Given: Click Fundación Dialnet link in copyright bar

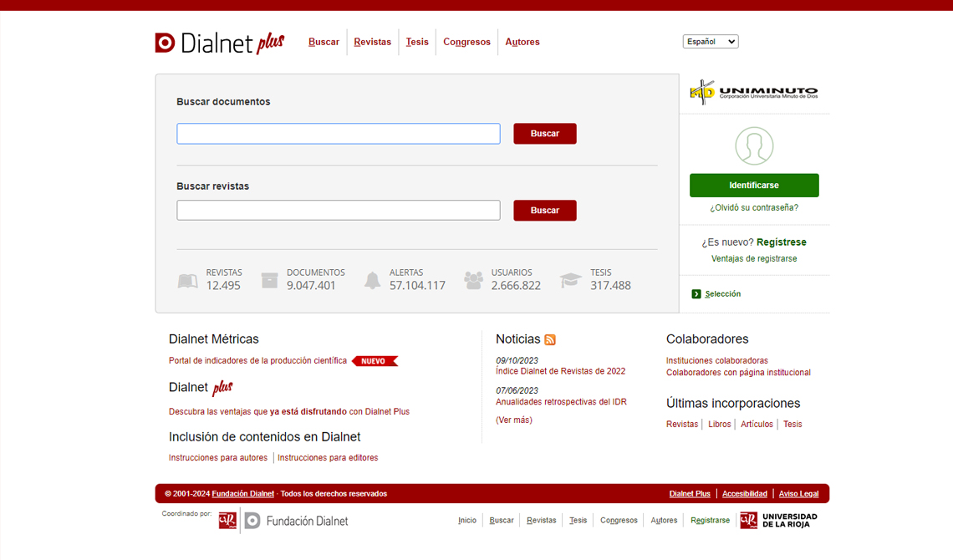Looking at the screenshot, I should coord(242,494).
